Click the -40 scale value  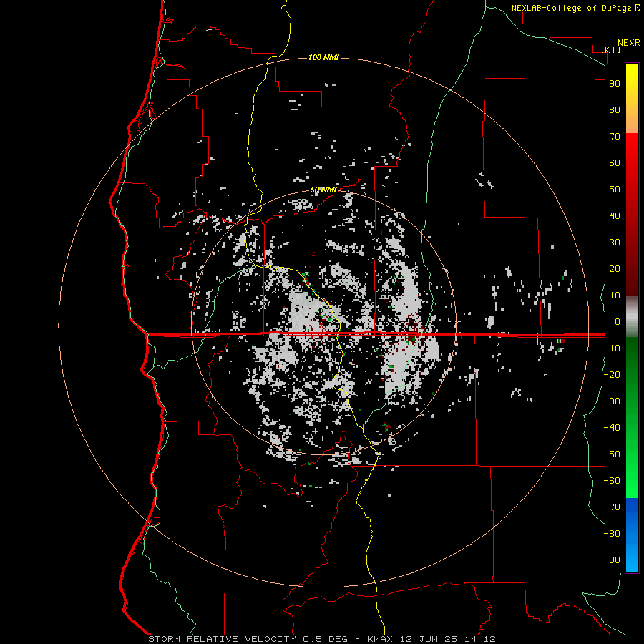coord(612,428)
